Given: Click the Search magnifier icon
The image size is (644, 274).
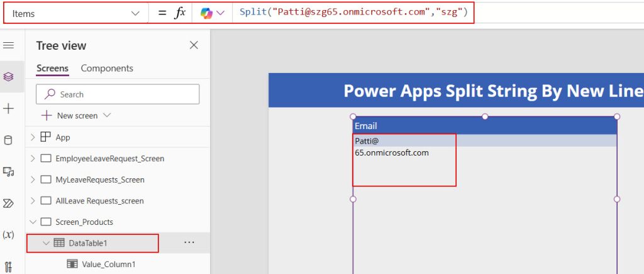Looking at the screenshot, I should pyautogui.click(x=50, y=94).
